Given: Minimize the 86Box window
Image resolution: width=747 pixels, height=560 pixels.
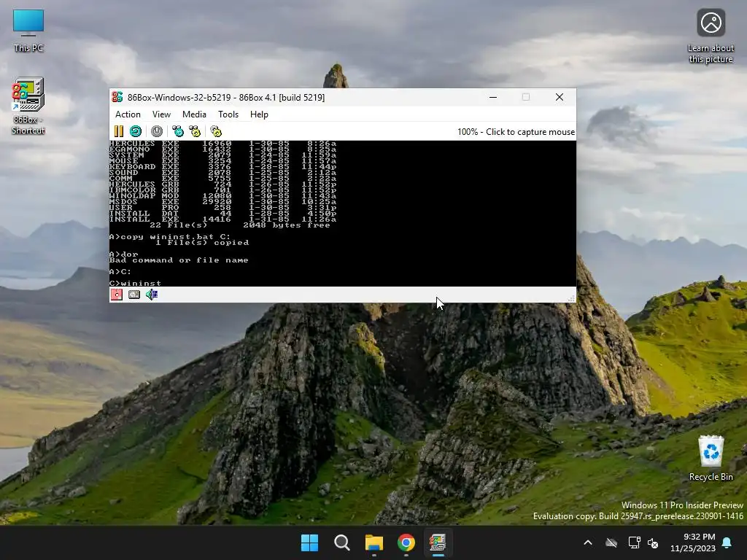Looking at the screenshot, I should [x=493, y=97].
